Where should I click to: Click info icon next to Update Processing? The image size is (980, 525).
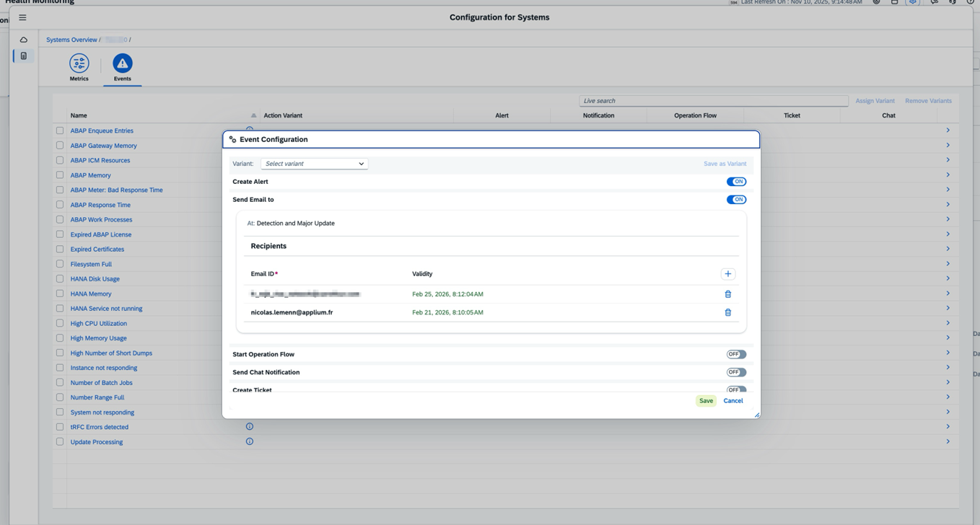pos(250,441)
